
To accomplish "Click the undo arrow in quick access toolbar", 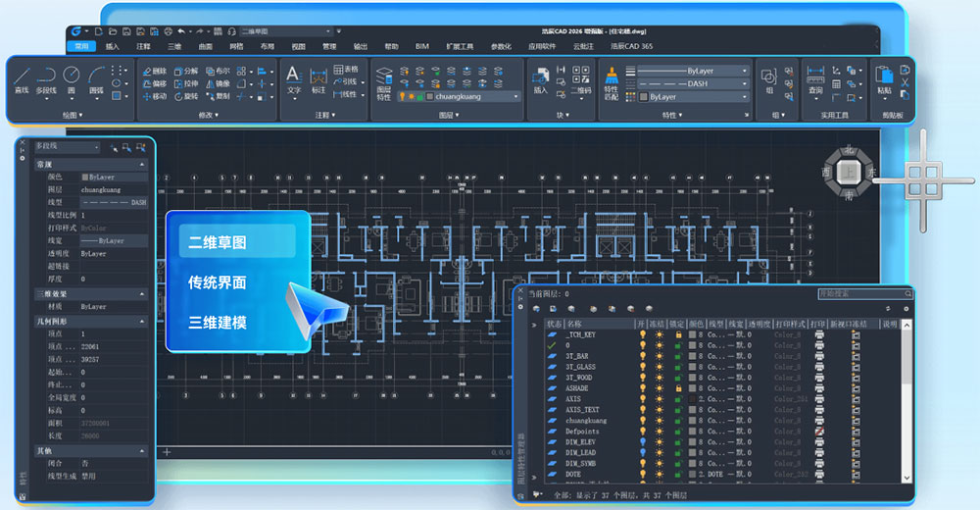I will [181, 31].
